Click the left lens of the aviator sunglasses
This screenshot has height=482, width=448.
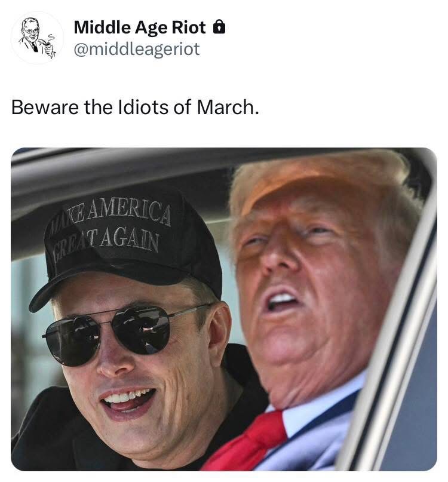click(72, 340)
